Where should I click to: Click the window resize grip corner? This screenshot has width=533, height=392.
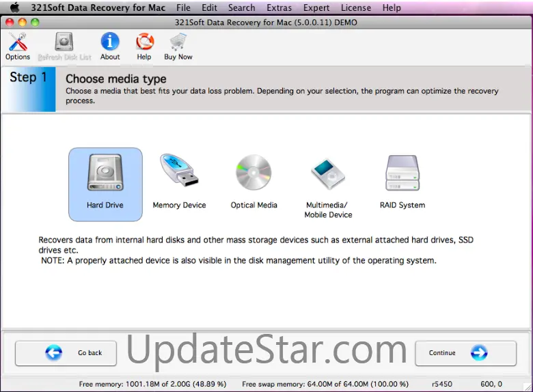[x=528, y=387]
